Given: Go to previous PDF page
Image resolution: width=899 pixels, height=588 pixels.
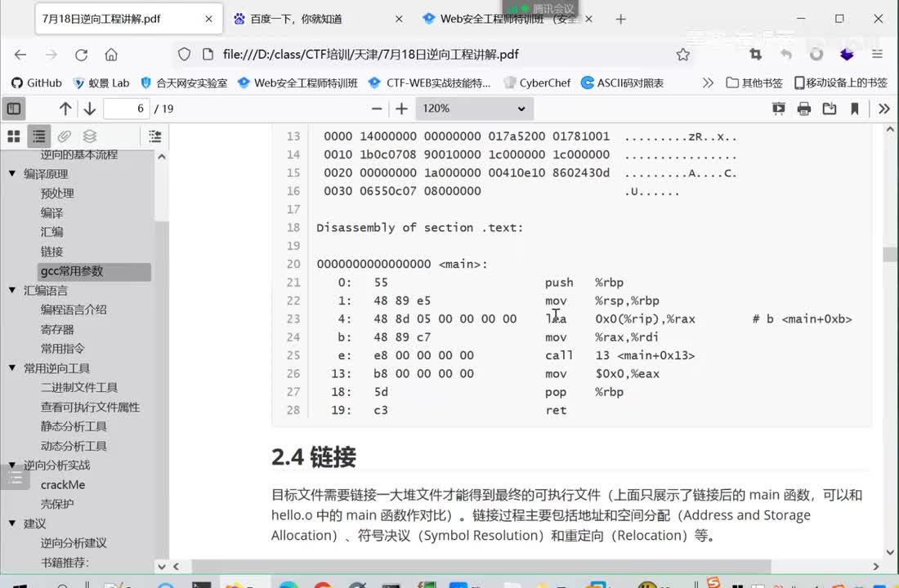Looking at the screenshot, I should pos(65,109).
